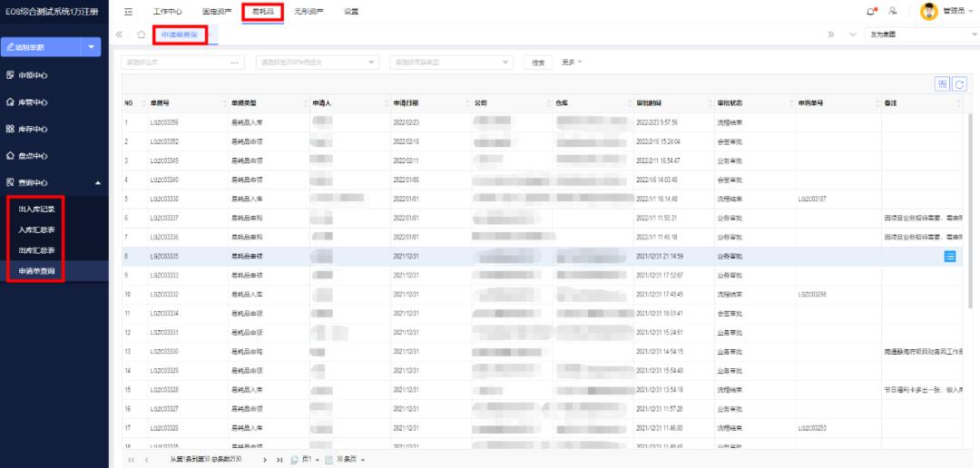Click the date 2022/02/23 cell

(406, 122)
